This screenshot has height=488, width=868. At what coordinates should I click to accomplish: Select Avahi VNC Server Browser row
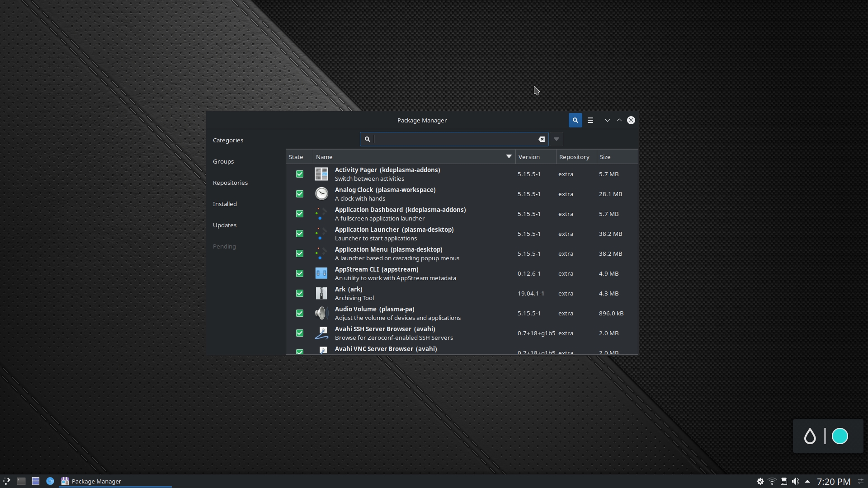[462, 349]
